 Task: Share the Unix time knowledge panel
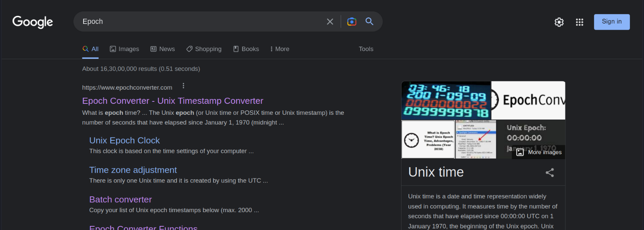point(550,173)
